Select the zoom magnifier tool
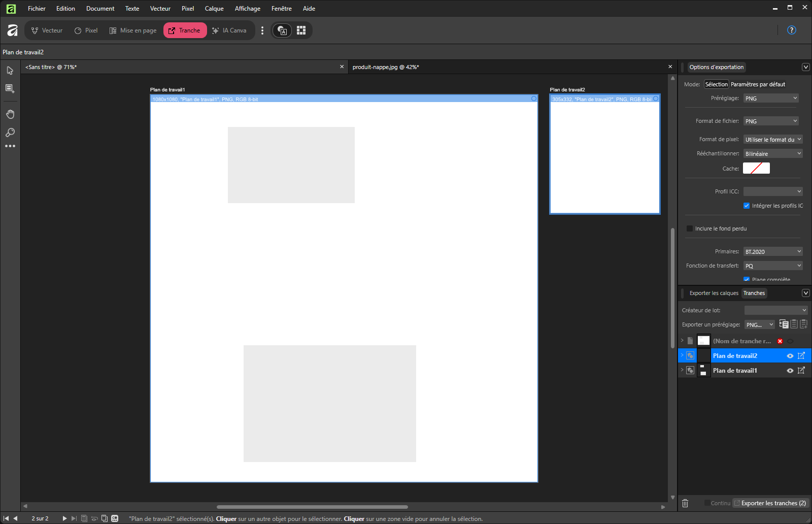This screenshot has width=812, height=524. coord(10,133)
